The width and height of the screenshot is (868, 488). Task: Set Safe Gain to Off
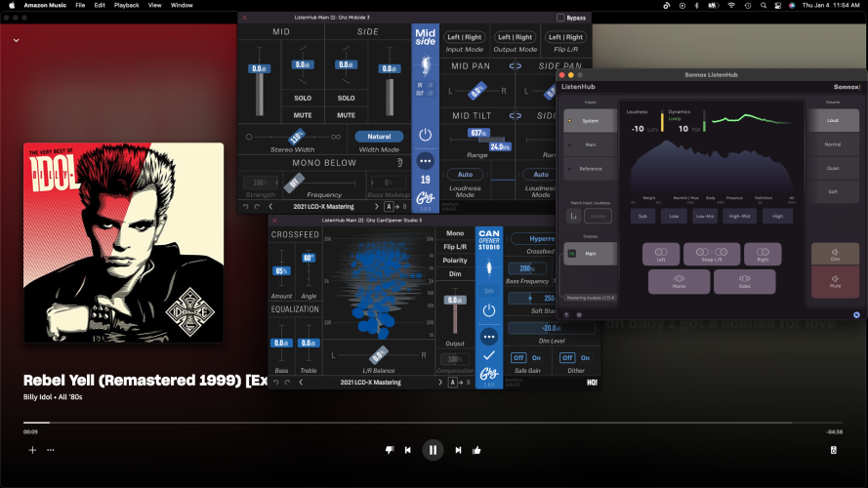click(x=518, y=358)
